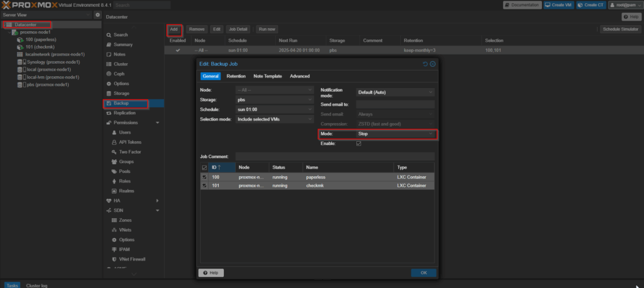Select the General tab
This screenshot has height=288, width=644.
tap(211, 76)
